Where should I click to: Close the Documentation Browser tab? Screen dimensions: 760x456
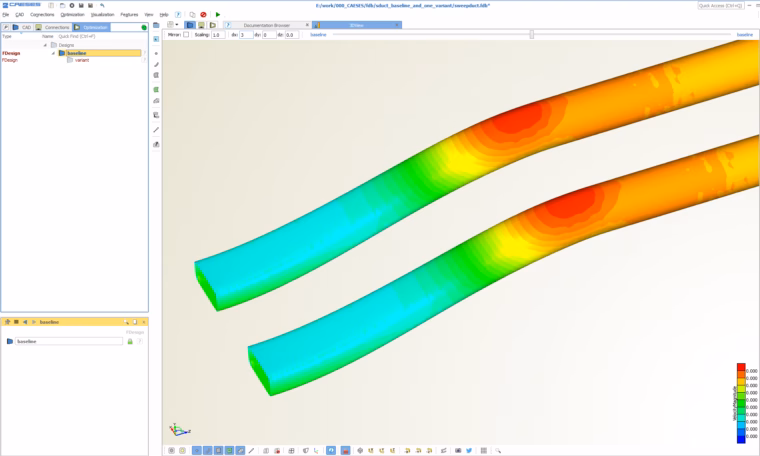click(x=307, y=25)
